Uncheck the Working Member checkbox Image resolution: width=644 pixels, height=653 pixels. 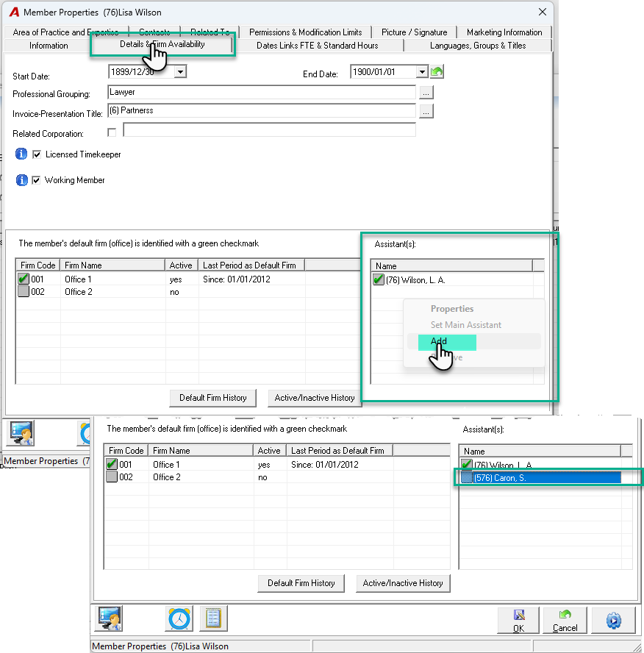[36, 180]
